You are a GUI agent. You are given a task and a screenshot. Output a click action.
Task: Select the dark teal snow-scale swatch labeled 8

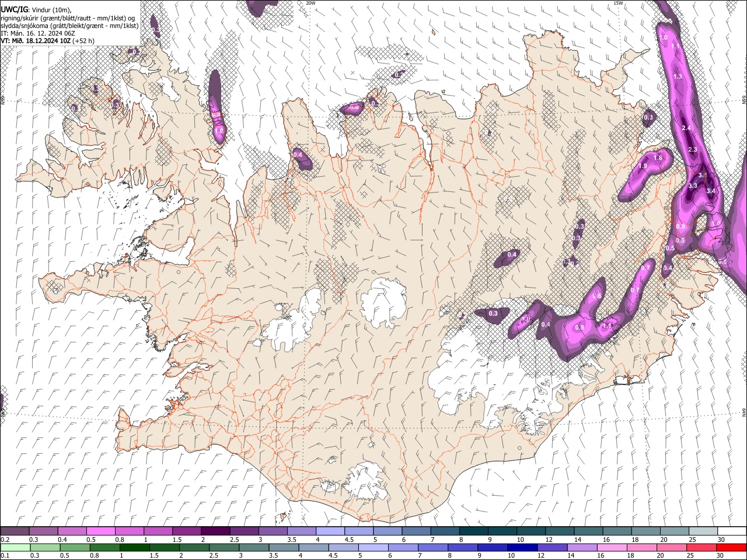point(473,531)
